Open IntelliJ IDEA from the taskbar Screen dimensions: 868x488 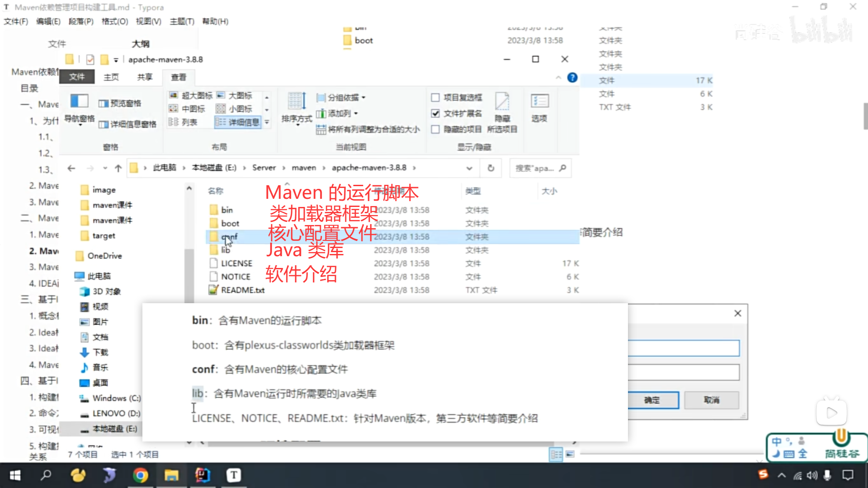click(x=203, y=475)
